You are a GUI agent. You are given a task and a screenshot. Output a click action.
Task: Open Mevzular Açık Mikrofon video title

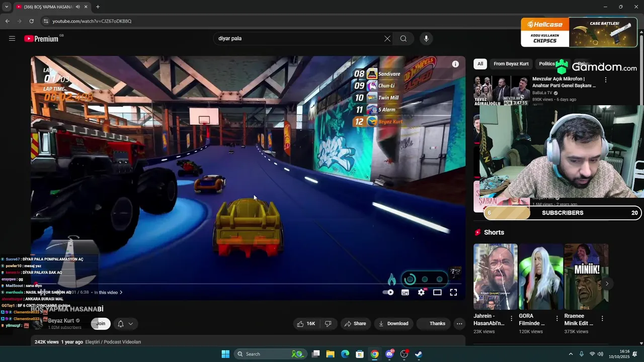coord(564,82)
